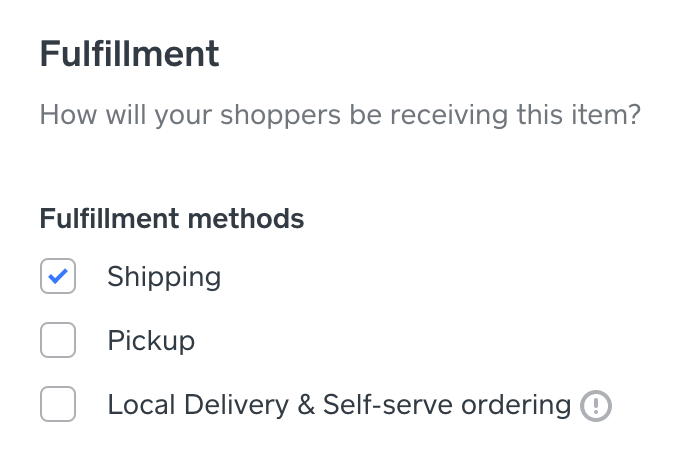Turn on the Local Delivery fulfillment option
The width and height of the screenshot is (688, 468).
[x=58, y=405]
